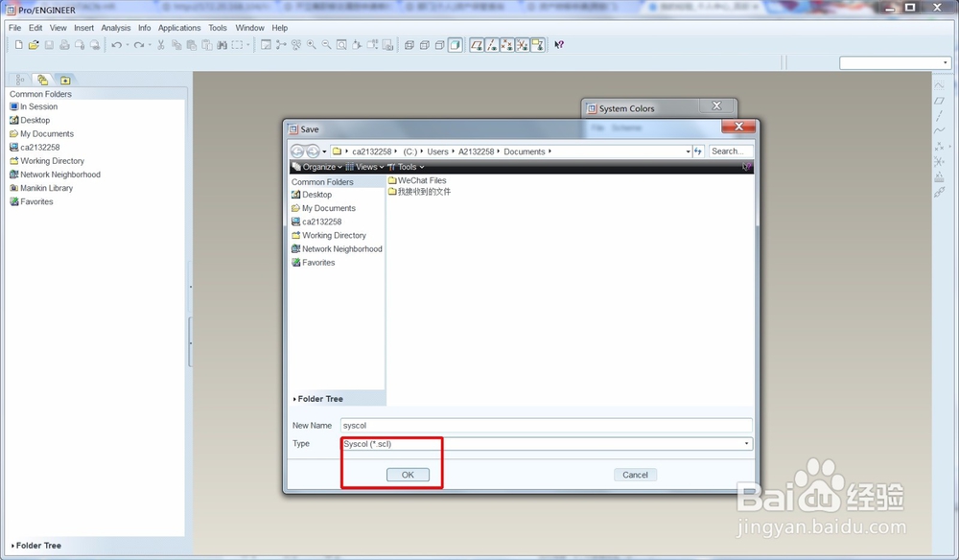Create a new file with toolbar icon
This screenshot has width=959, height=560.
[x=19, y=45]
